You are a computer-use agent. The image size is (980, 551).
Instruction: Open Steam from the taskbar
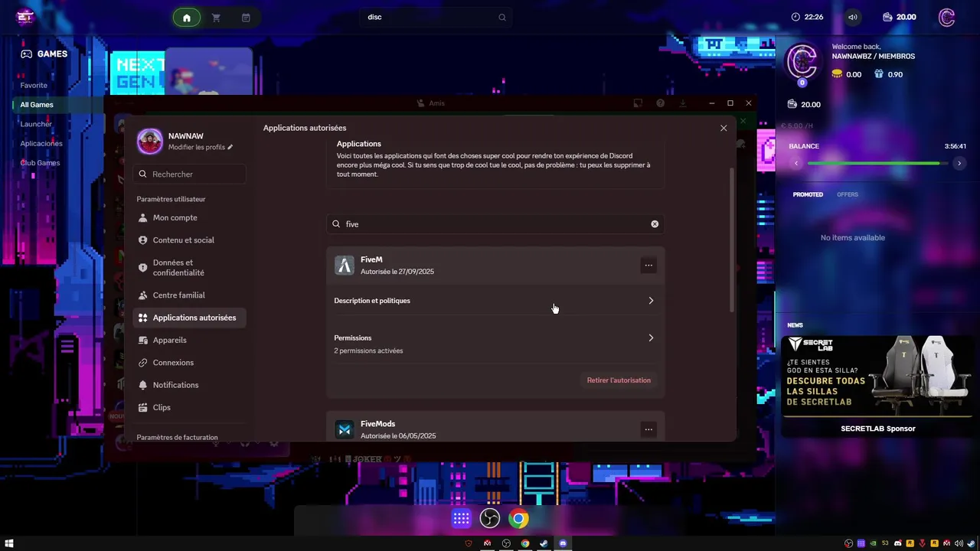tap(544, 543)
